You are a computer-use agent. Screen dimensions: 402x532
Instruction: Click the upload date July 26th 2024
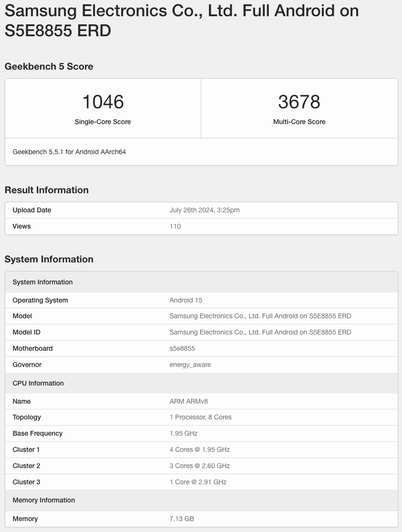[x=204, y=210]
